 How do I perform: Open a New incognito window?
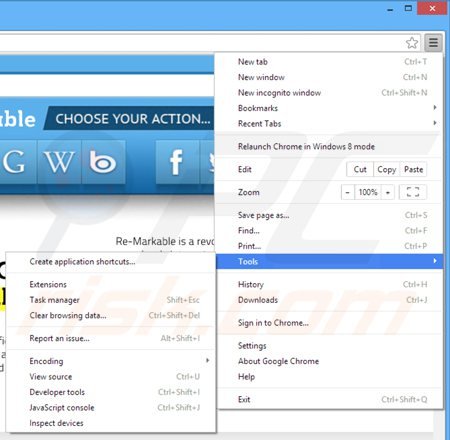(x=329, y=93)
